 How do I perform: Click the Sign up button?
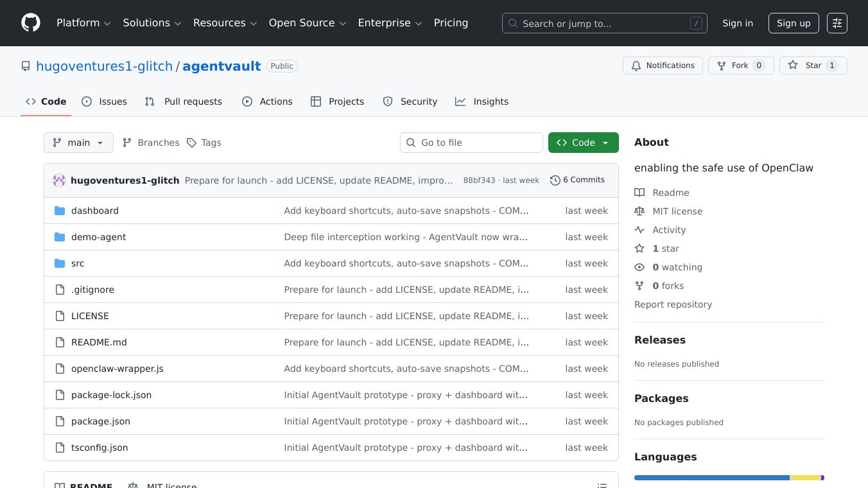point(793,23)
